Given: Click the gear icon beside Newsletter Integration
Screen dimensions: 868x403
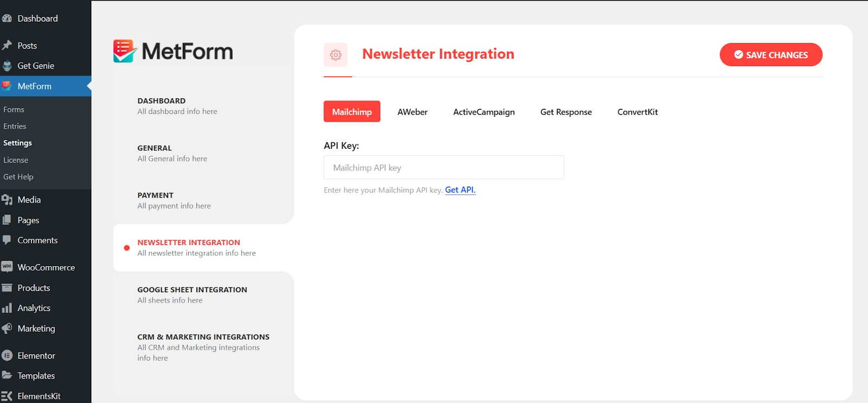Looking at the screenshot, I should coord(336,55).
